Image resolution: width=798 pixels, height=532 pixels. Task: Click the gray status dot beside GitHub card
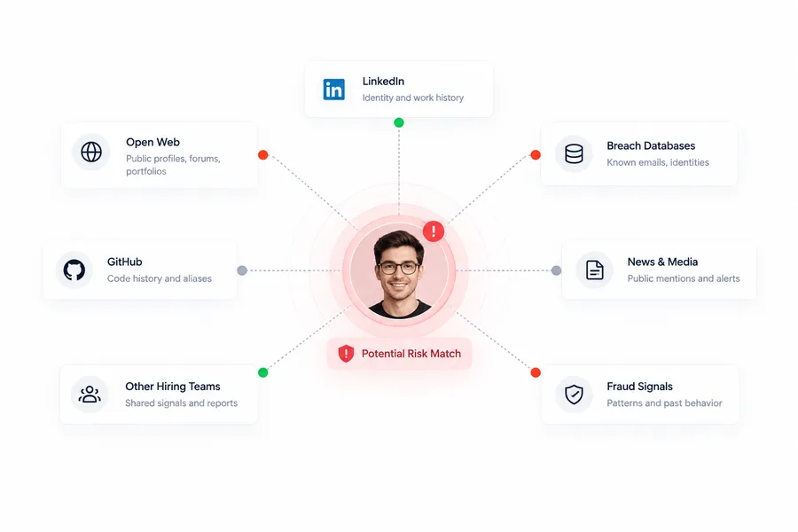pyautogui.click(x=242, y=270)
